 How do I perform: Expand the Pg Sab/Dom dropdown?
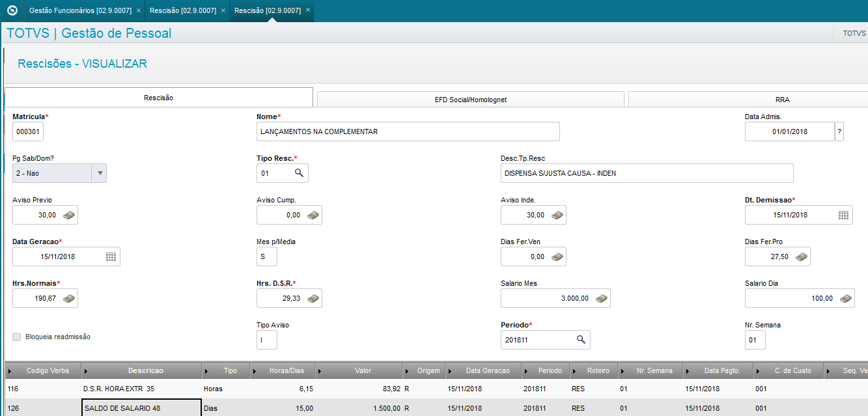[x=100, y=173]
